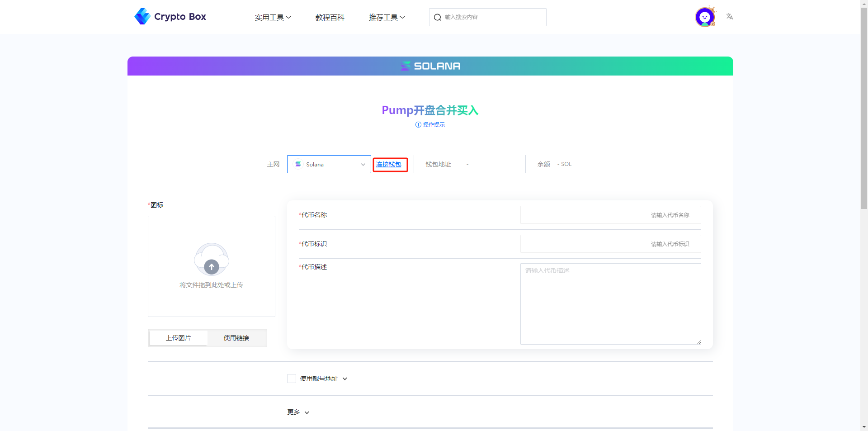The height and width of the screenshot is (431, 868).
Task: Click the language translate icon
Action: [x=729, y=17]
